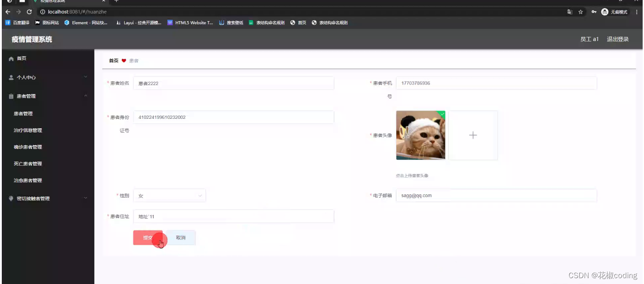The image size is (644, 284).
Task: Expand the 个人中心 chevron
Action: (85, 77)
